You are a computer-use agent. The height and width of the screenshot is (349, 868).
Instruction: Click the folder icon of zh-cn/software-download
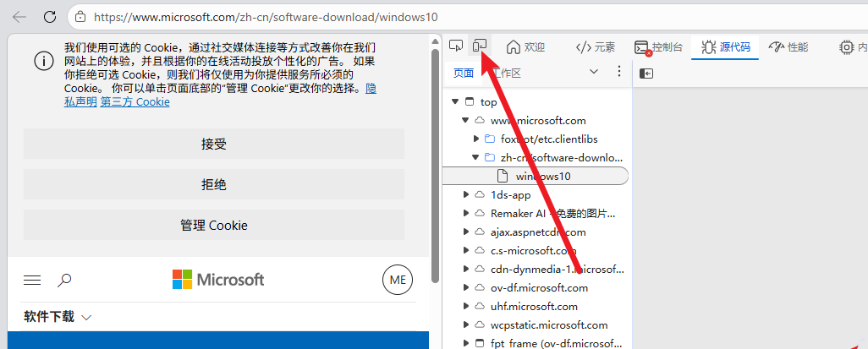coord(489,158)
